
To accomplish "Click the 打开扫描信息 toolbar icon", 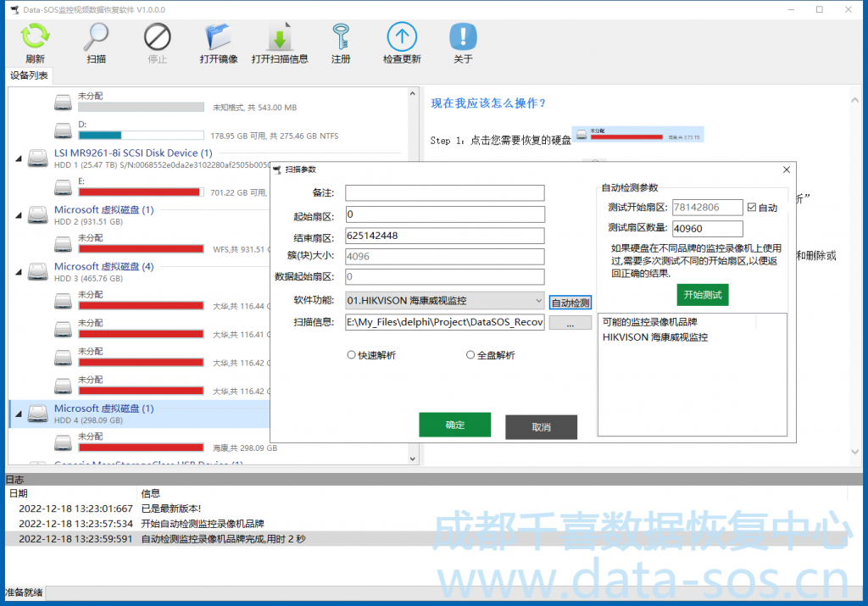I will pos(279,38).
